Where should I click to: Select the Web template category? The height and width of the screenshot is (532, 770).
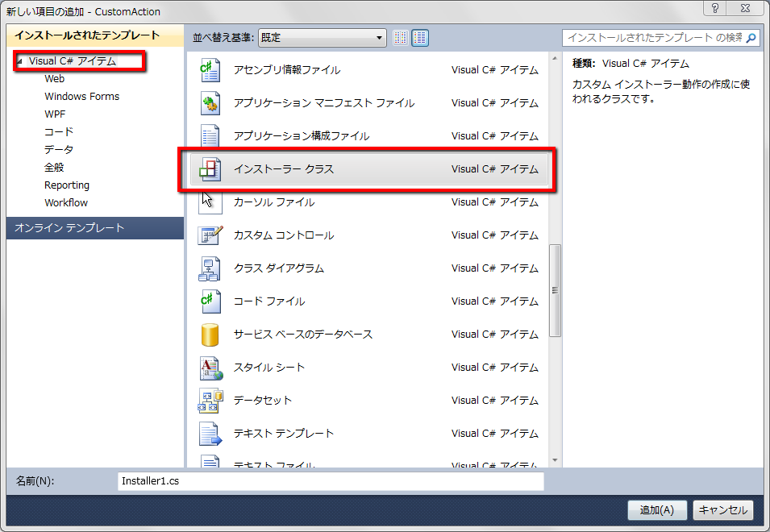pyautogui.click(x=55, y=79)
